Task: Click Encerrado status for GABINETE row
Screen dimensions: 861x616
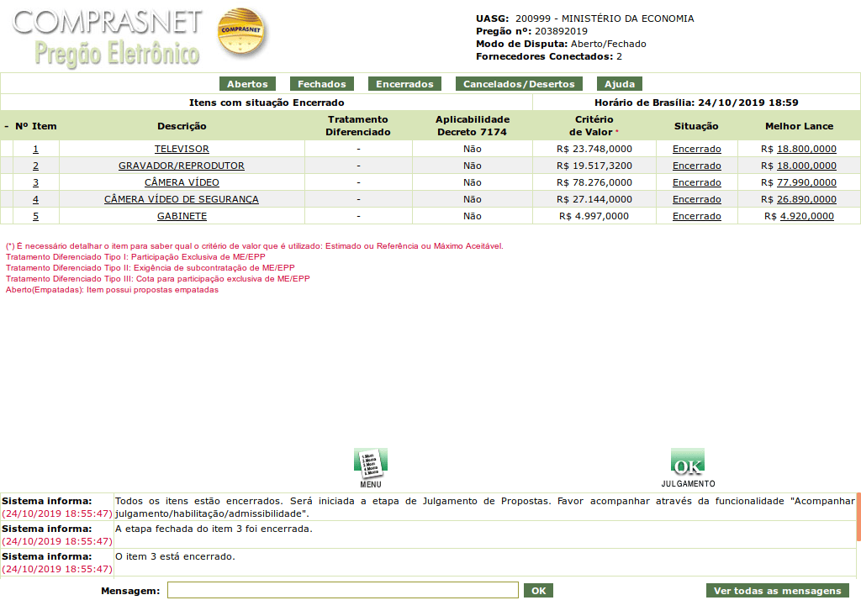Action: tap(697, 216)
